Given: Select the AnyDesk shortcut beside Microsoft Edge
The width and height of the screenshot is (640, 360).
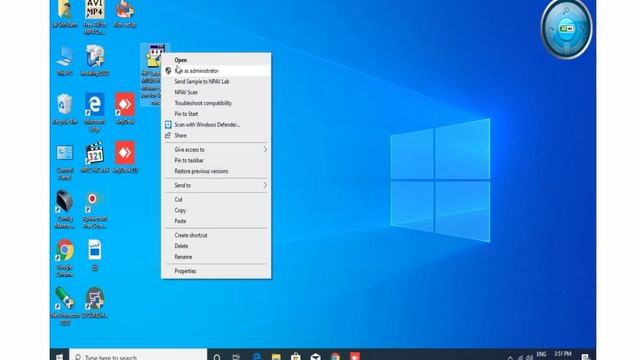Looking at the screenshot, I should pos(125,109).
